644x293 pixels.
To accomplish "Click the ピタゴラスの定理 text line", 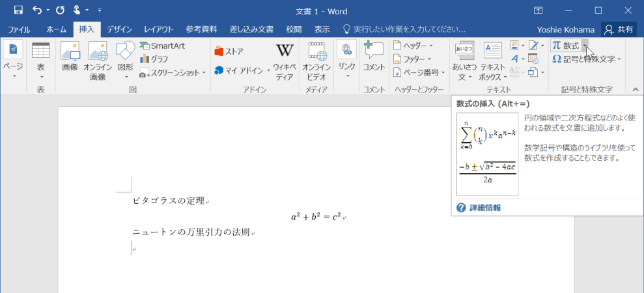I will pyautogui.click(x=169, y=201).
